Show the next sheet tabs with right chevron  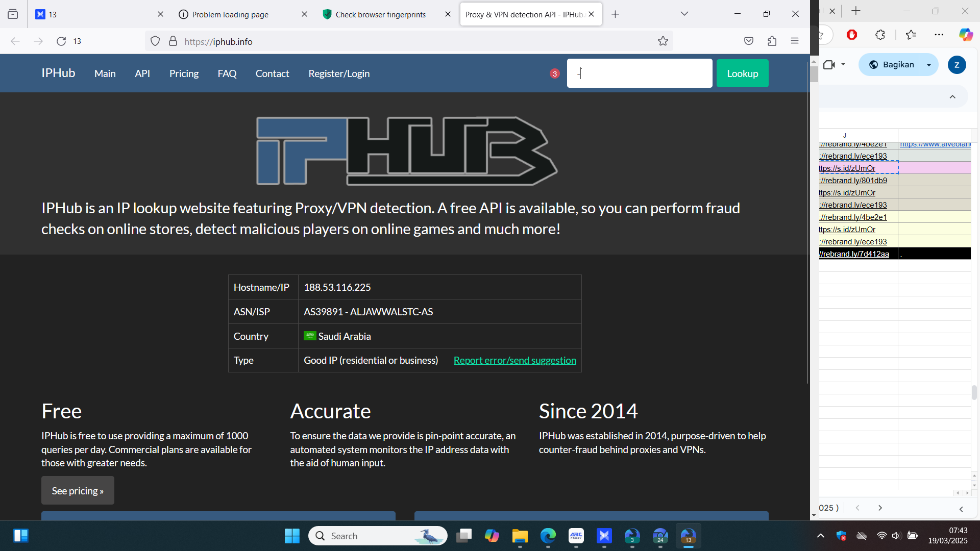880,508
